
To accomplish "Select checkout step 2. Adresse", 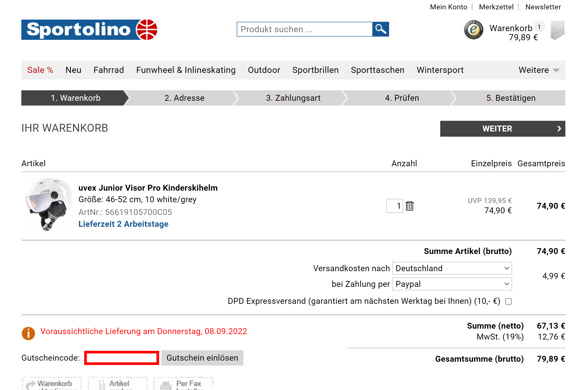I will click(184, 98).
